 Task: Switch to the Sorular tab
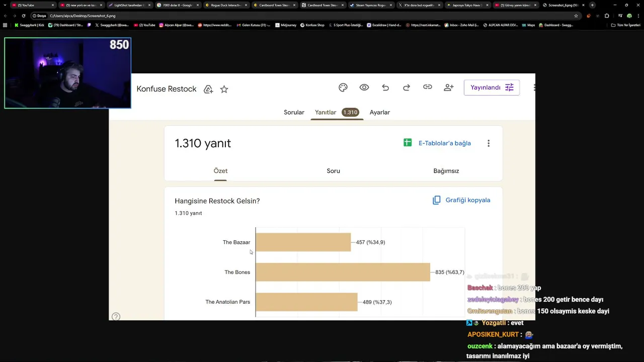pyautogui.click(x=294, y=112)
